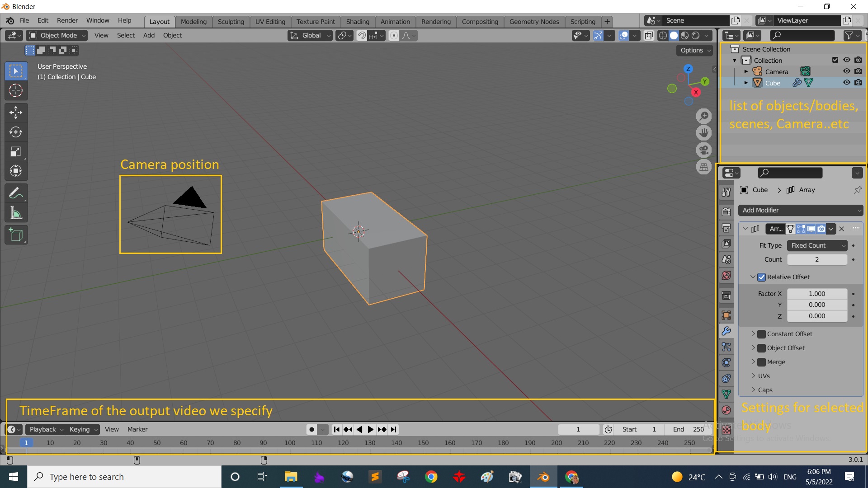Pin the Cube modifier properties
Viewport: 868px width, 488px height.
[x=858, y=190]
